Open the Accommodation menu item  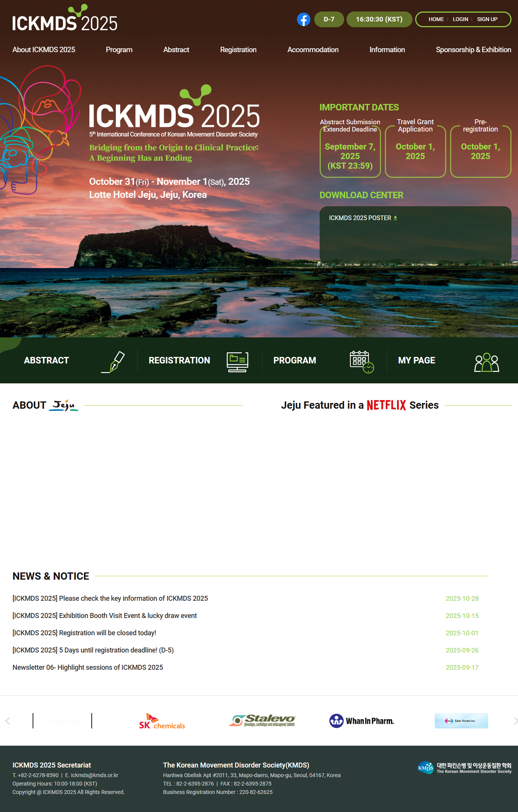(313, 50)
